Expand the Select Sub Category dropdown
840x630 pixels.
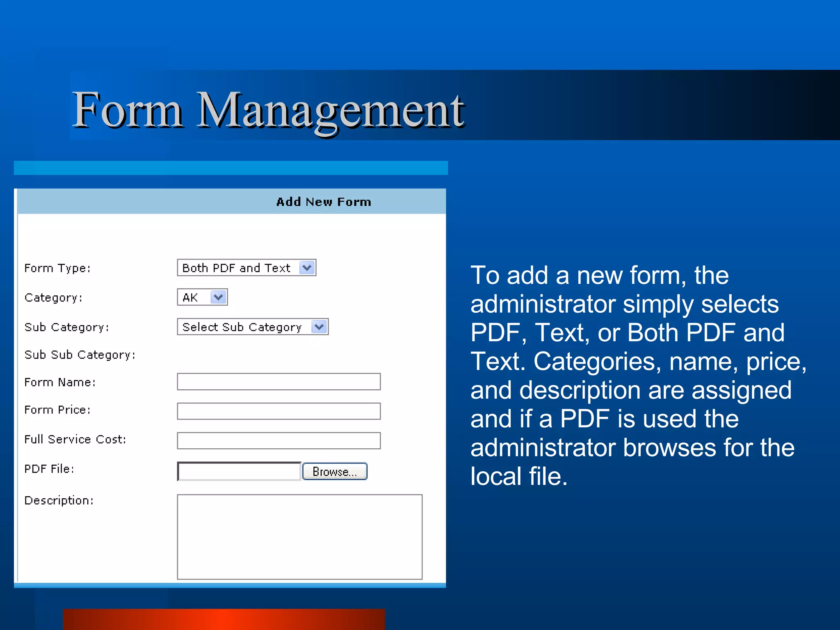(x=253, y=327)
